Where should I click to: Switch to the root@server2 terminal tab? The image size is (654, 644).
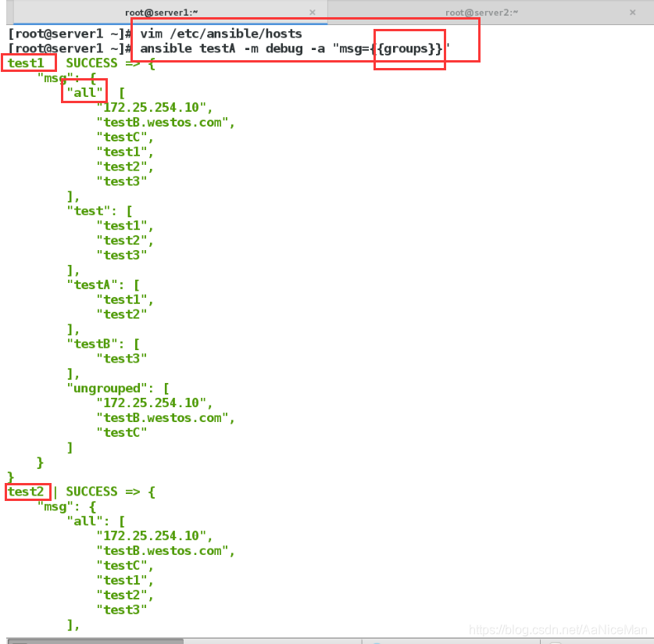(481, 13)
